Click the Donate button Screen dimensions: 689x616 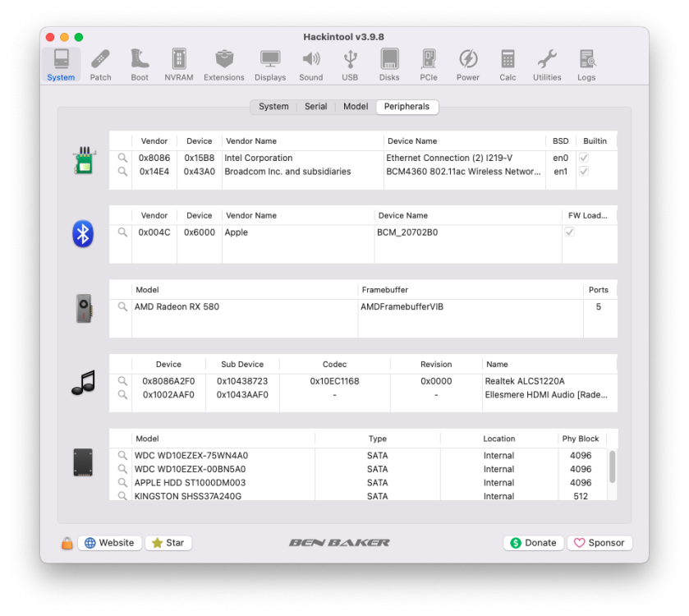[x=534, y=543]
